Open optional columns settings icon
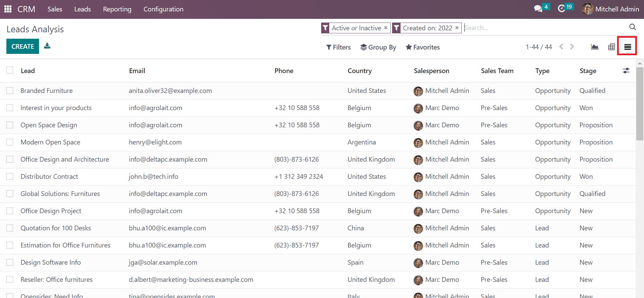Screen dimensions: 644x298 [626, 71]
